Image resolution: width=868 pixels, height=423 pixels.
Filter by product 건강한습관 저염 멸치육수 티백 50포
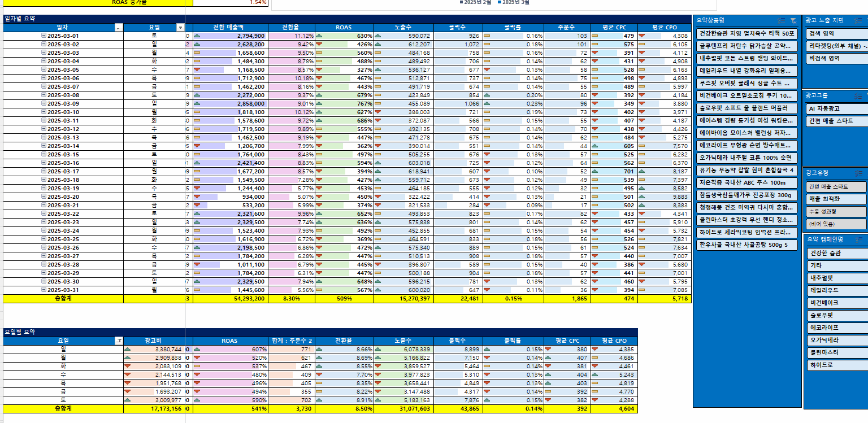click(x=747, y=33)
